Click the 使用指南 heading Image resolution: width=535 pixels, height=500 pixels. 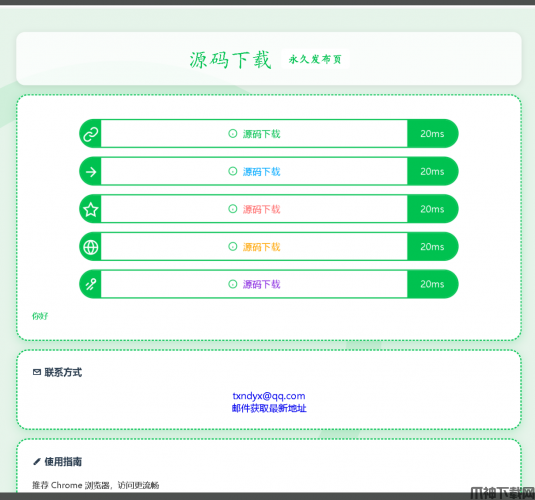coord(63,462)
